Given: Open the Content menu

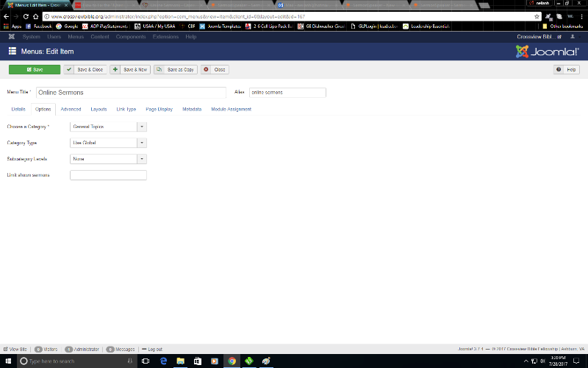Looking at the screenshot, I should click(x=100, y=37).
